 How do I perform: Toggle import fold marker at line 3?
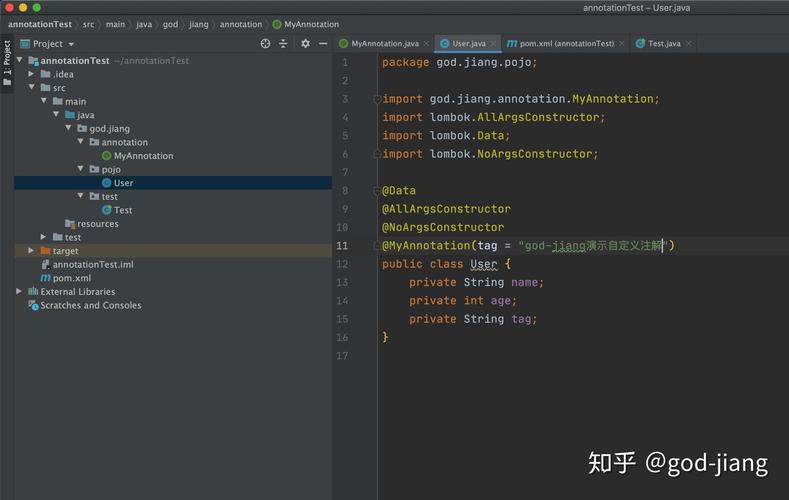coord(377,99)
